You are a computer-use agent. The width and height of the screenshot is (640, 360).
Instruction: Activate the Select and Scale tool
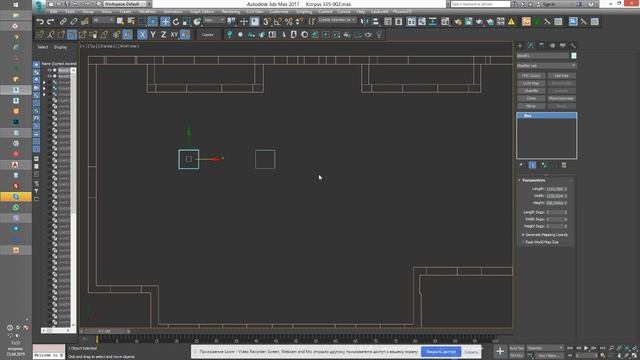tap(187, 22)
